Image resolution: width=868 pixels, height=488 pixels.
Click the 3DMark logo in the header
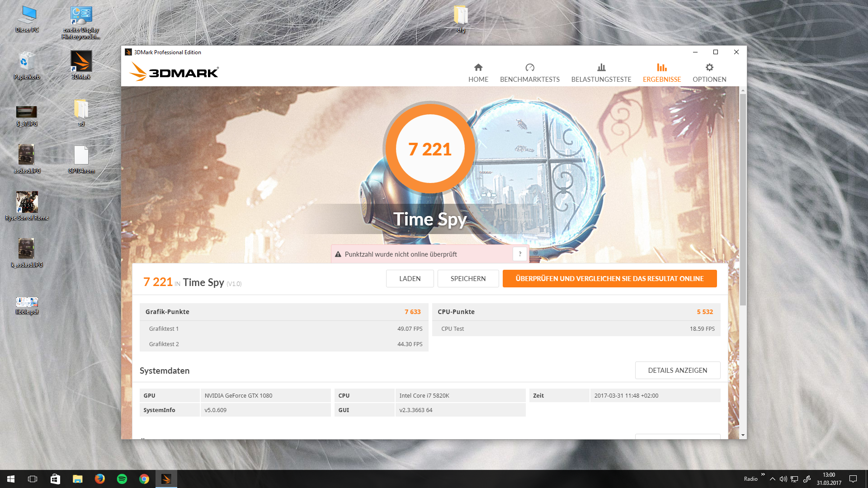(x=174, y=72)
